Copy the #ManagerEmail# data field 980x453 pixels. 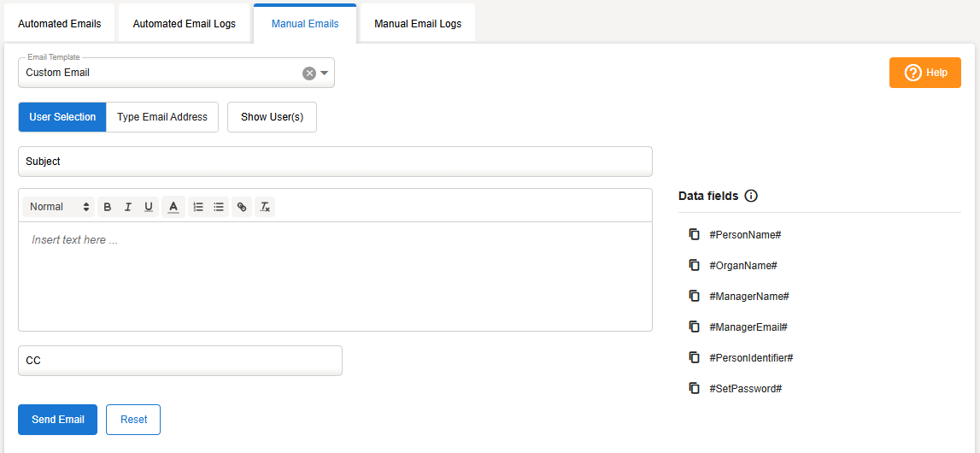click(x=695, y=327)
